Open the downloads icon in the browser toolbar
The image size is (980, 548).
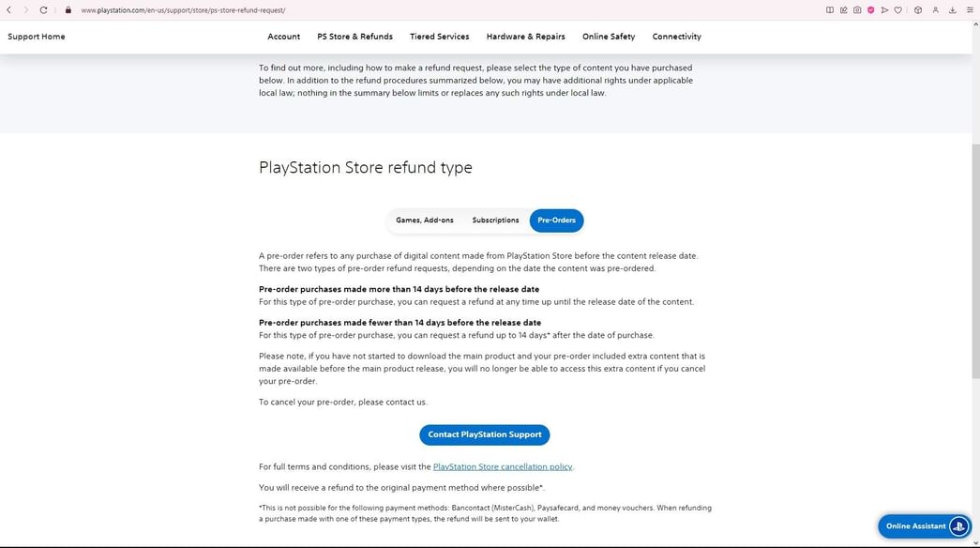(953, 9)
